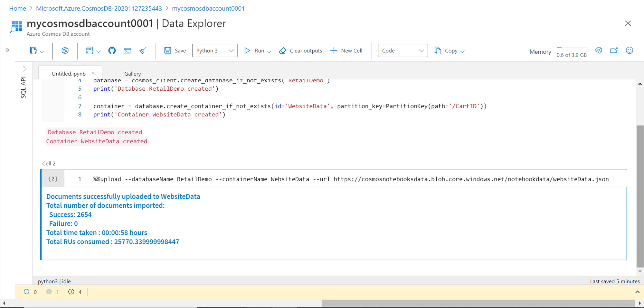This screenshot has width=644, height=308.
Task: Click the 'Last saved 5 minutes' status text
Action: [615, 281]
